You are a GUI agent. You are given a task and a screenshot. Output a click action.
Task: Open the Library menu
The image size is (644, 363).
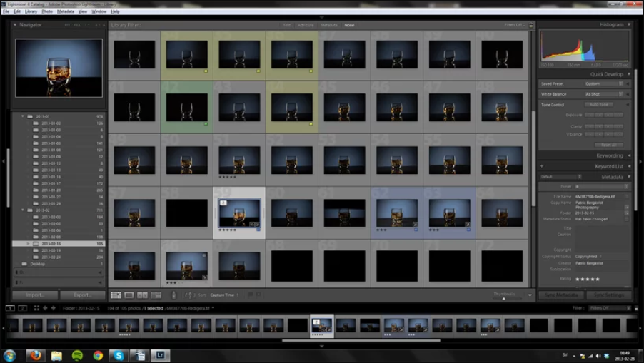(x=31, y=11)
